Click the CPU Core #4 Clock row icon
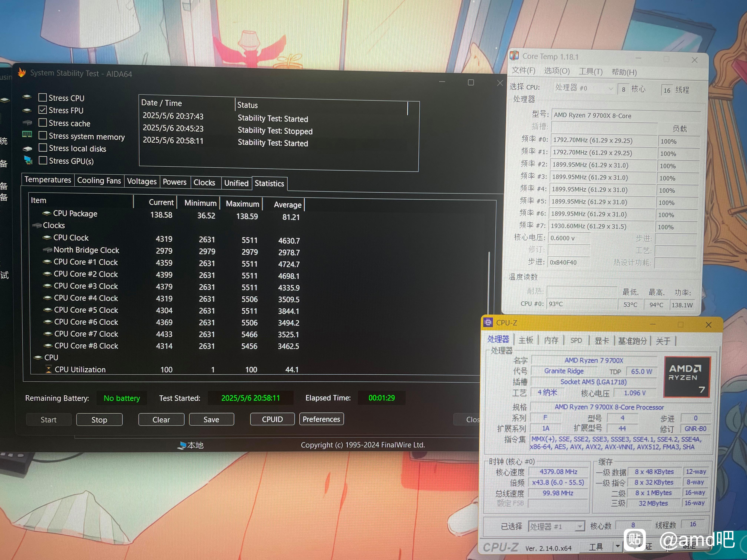The image size is (747, 560). [x=48, y=298]
